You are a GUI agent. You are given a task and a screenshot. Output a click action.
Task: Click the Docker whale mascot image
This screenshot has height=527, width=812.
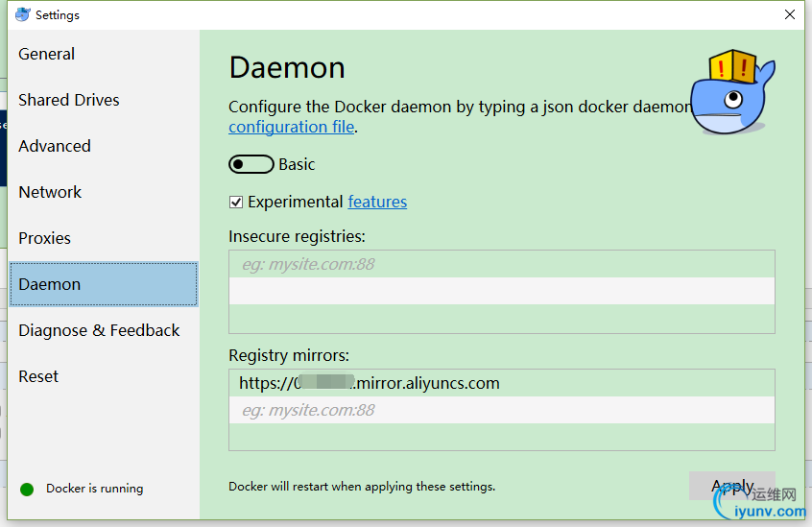coord(733,93)
